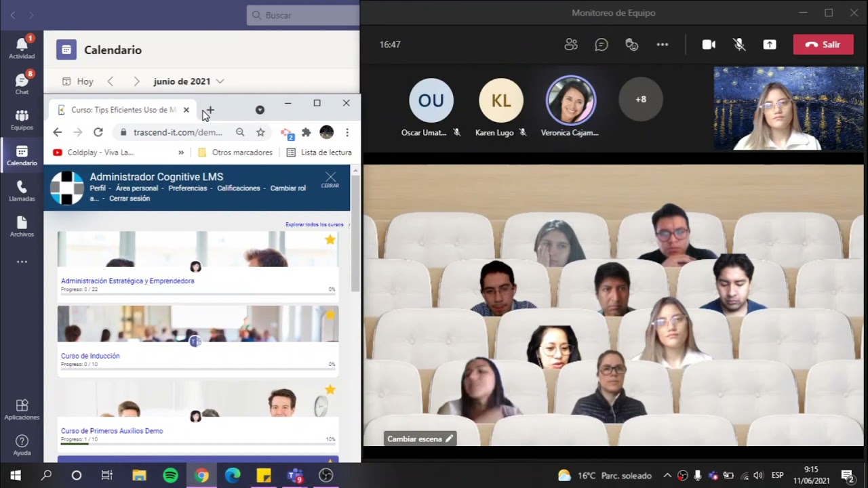Close the LMS admin panel with CERRAR
Viewport: 868px width, 488px height.
pyautogui.click(x=330, y=180)
